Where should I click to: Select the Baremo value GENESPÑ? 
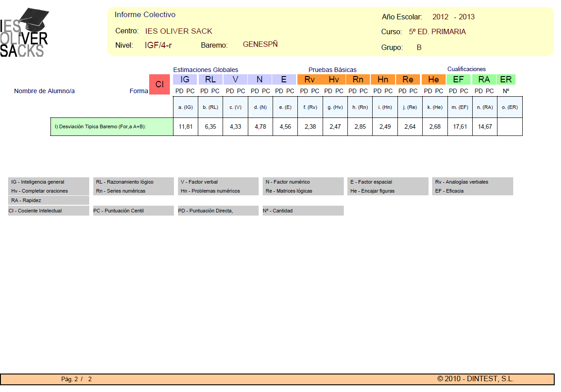pos(260,45)
